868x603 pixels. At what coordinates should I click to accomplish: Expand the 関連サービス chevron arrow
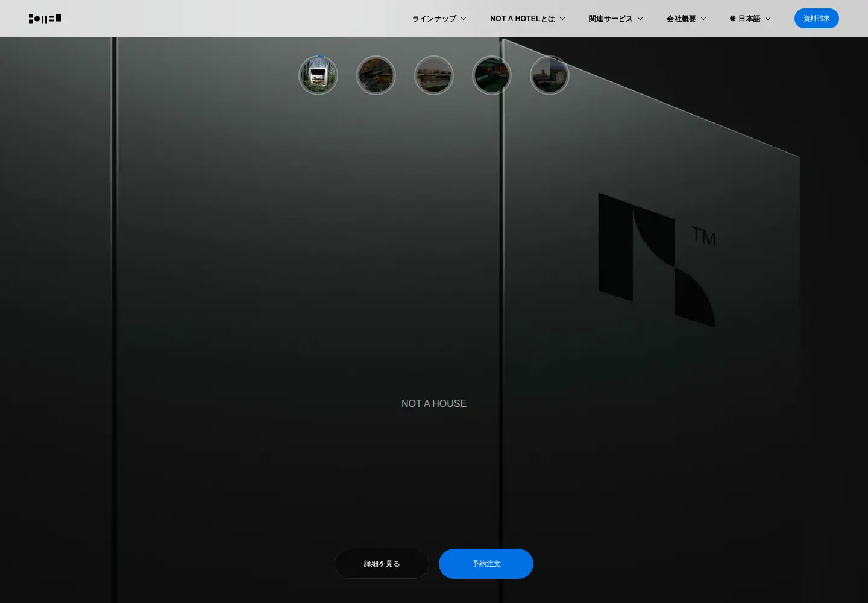(x=640, y=19)
